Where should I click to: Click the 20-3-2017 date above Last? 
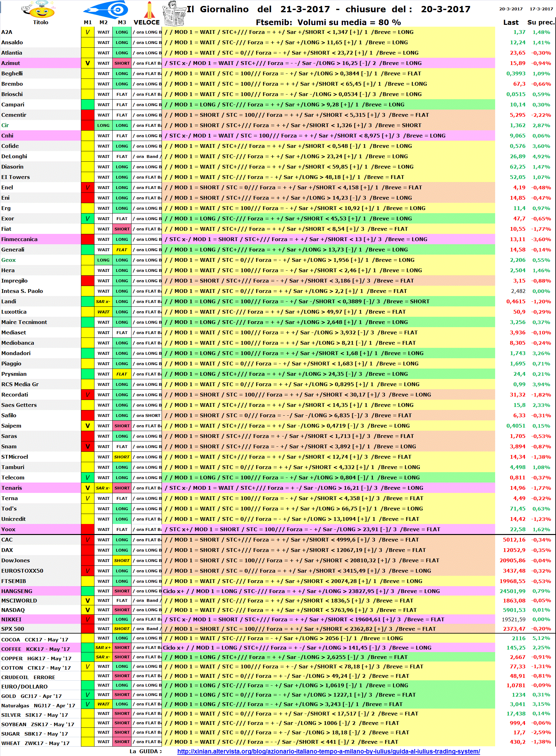click(x=511, y=9)
